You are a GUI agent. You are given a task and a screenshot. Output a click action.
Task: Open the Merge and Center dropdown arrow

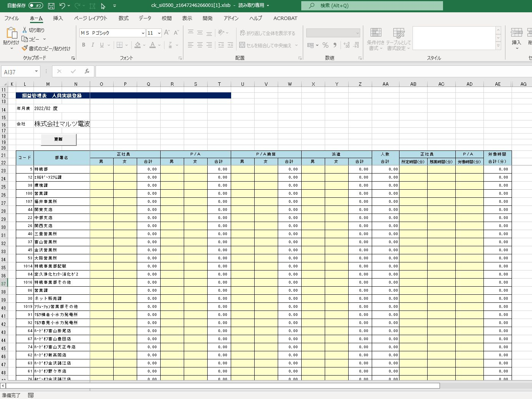(297, 45)
